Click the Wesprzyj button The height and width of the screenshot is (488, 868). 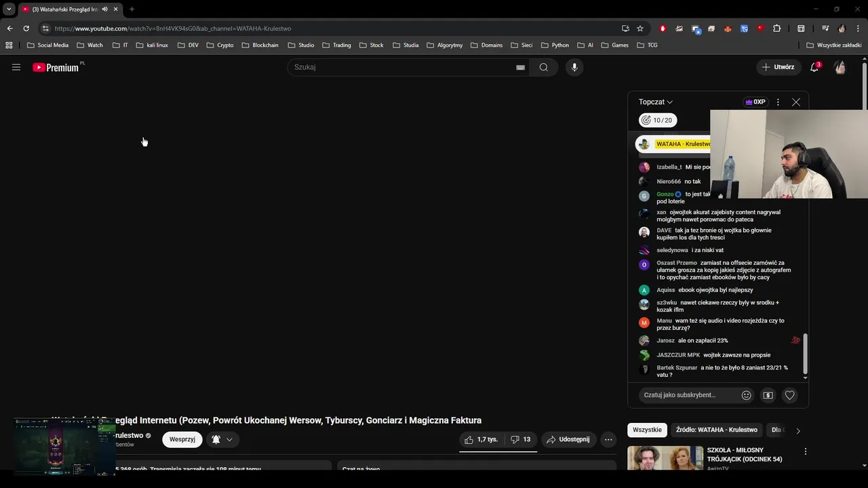click(x=182, y=439)
